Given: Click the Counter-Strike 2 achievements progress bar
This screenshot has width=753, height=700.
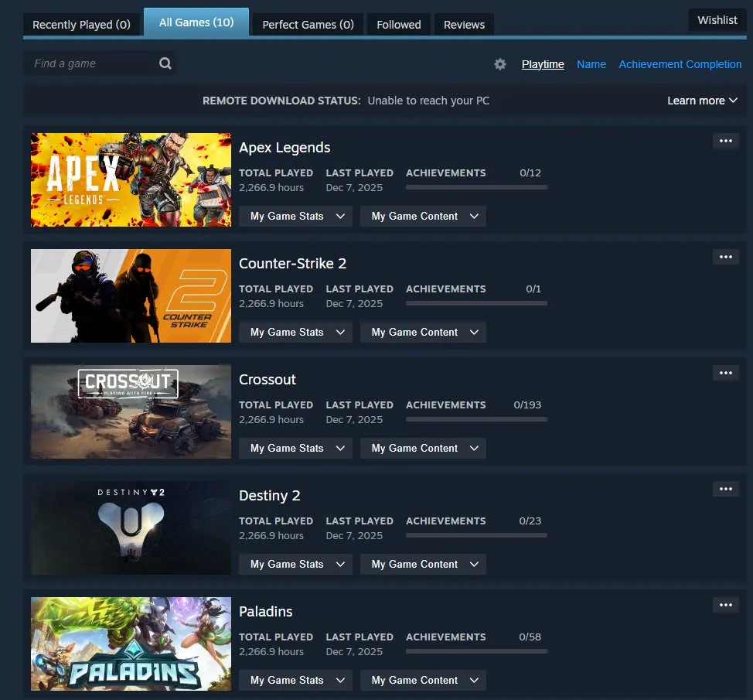Looking at the screenshot, I should tap(476, 304).
